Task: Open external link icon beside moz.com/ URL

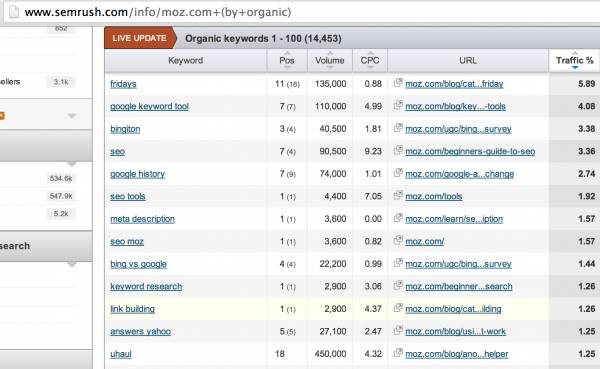Action: [x=398, y=240]
